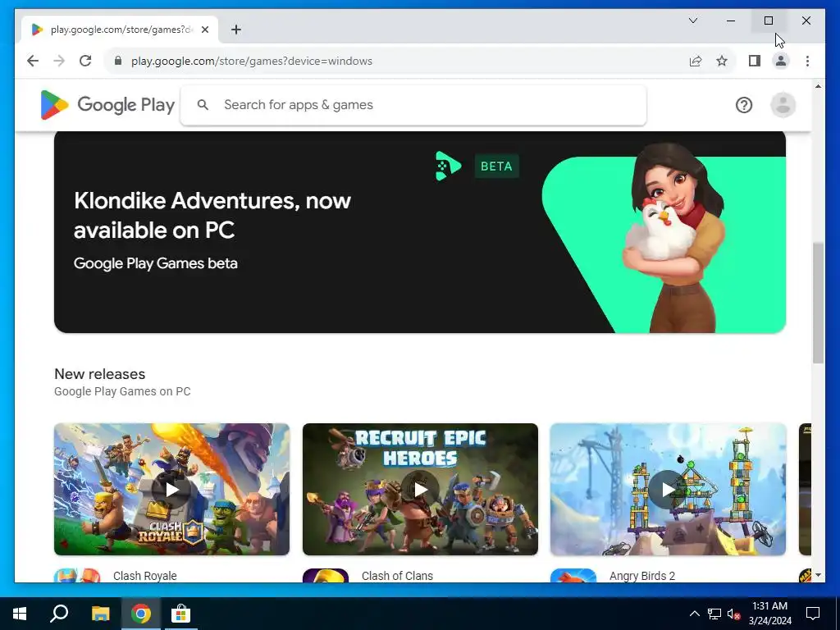
Task: Open Google Play account avatar
Action: click(x=783, y=105)
